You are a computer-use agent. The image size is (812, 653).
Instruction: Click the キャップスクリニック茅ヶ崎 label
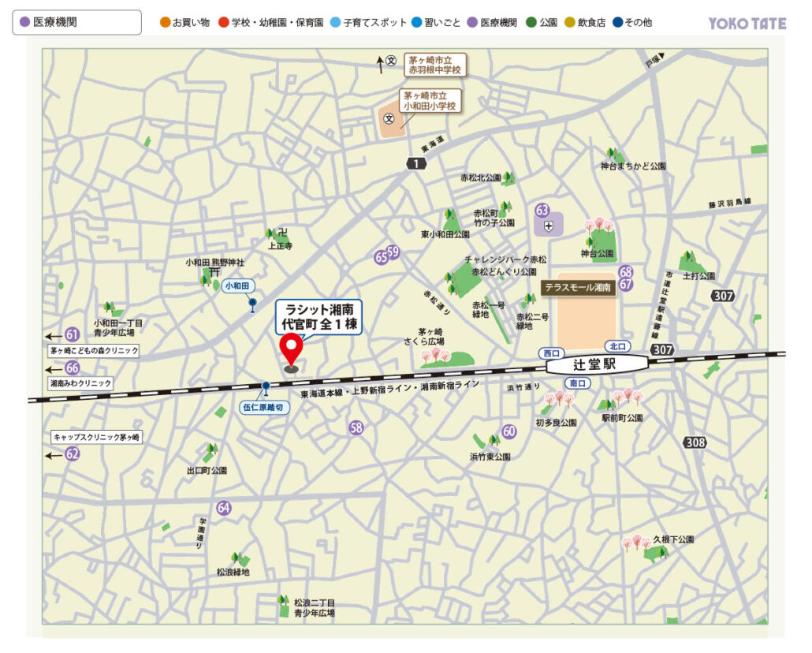[x=96, y=437]
